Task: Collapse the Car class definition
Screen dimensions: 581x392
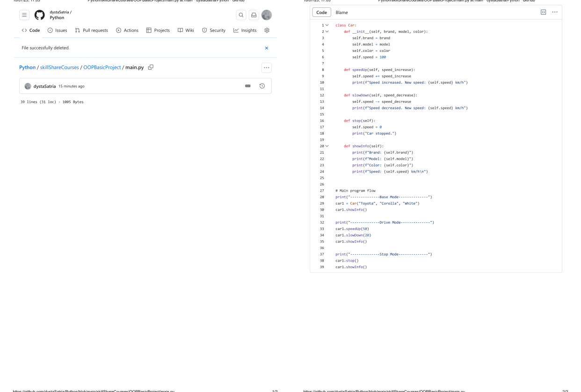Action: 327,25
